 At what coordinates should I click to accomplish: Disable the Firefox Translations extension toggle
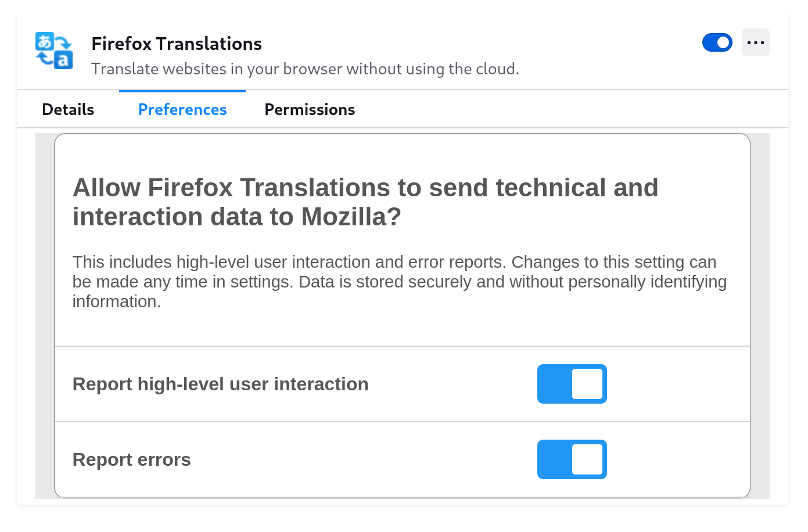[717, 42]
